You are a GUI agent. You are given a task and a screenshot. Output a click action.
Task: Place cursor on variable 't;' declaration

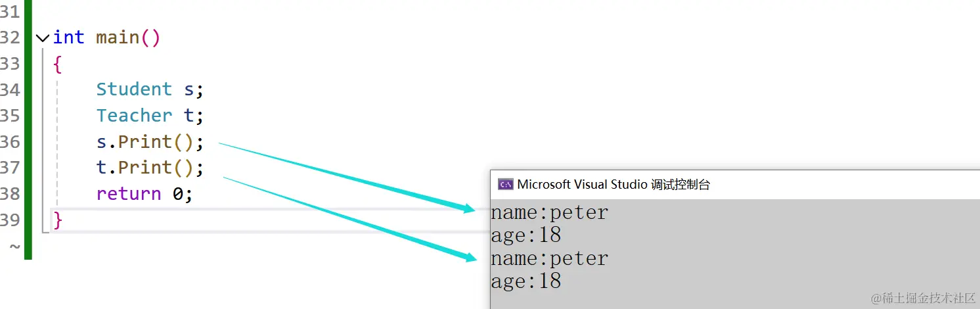coord(194,116)
